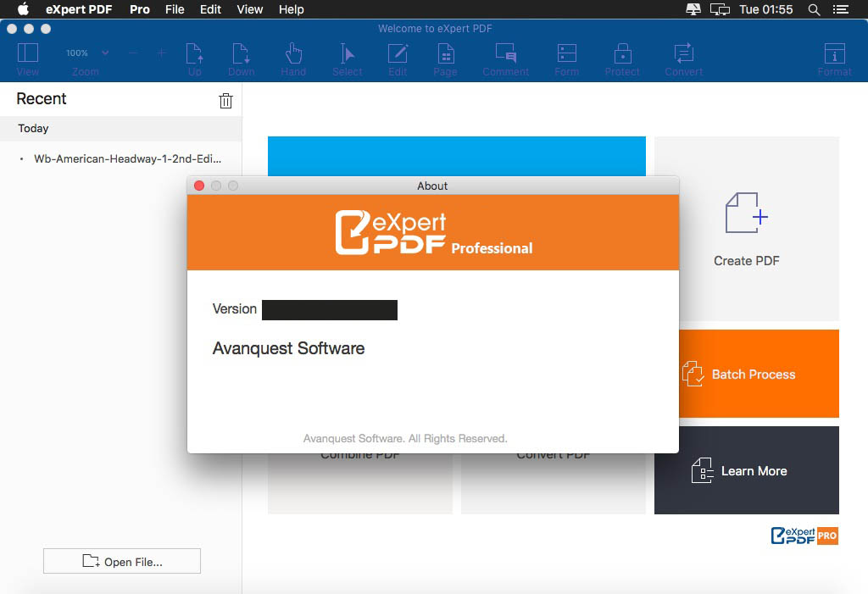Click the Combine PDF tile behind dialog
This screenshot has width=868, height=594.
tap(359, 483)
